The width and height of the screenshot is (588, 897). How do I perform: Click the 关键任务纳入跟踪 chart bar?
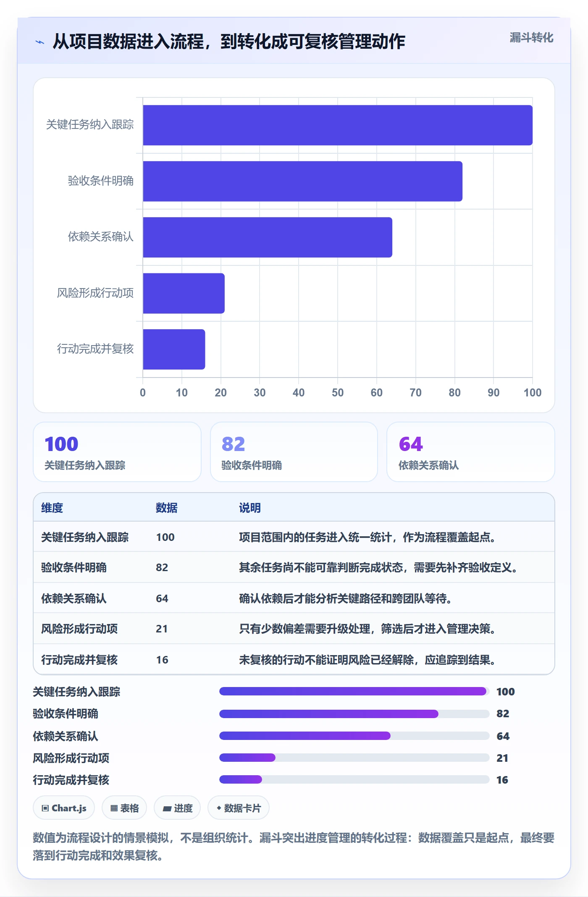click(338, 125)
